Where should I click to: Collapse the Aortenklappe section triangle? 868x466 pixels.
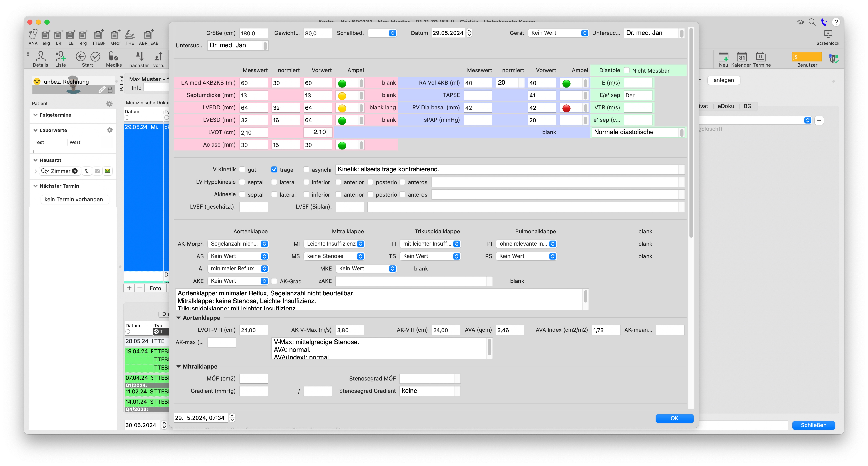[x=178, y=318]
